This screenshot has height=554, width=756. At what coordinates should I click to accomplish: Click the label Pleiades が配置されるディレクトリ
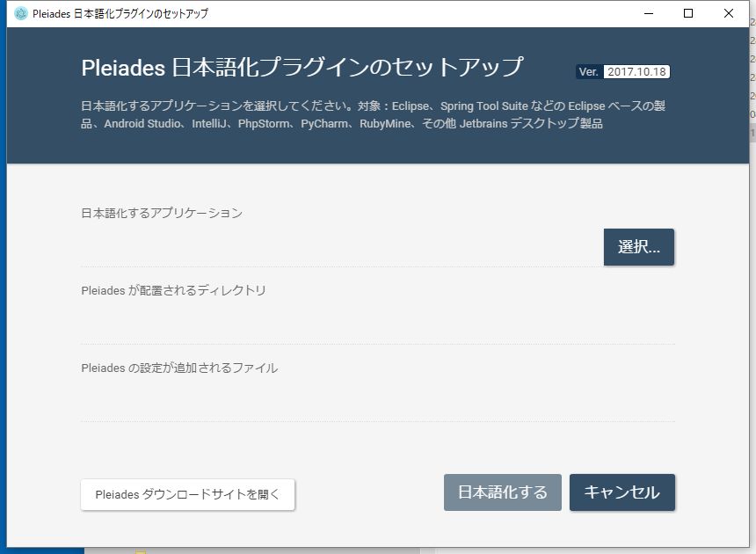(173, 290)
